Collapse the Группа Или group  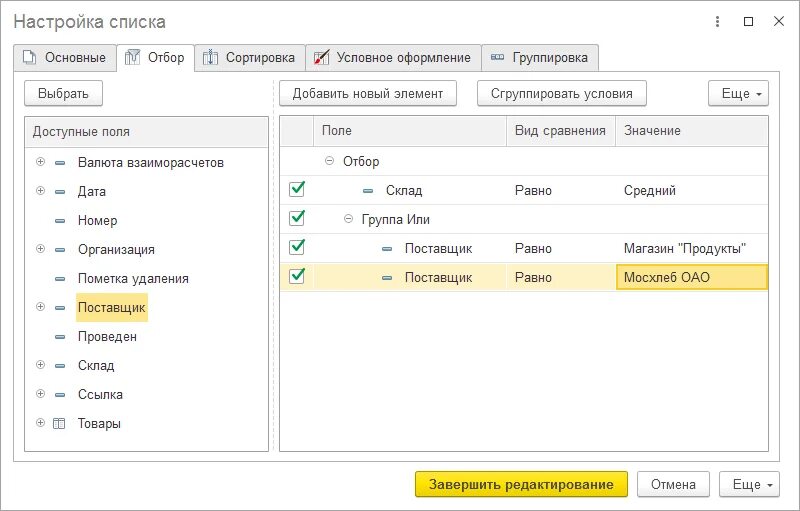(348, 219)
